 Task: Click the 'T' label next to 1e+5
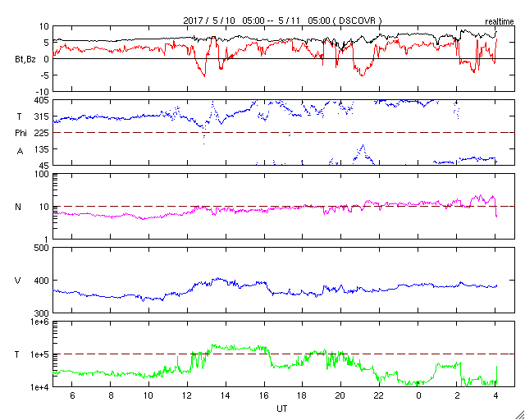point(17,354)
